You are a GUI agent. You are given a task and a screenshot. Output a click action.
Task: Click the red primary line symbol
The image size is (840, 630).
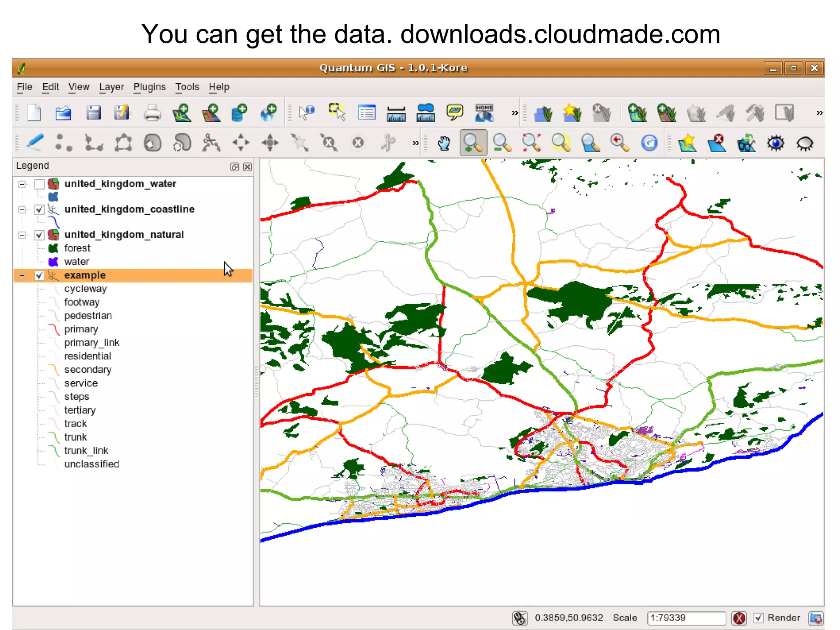point(54,330)
